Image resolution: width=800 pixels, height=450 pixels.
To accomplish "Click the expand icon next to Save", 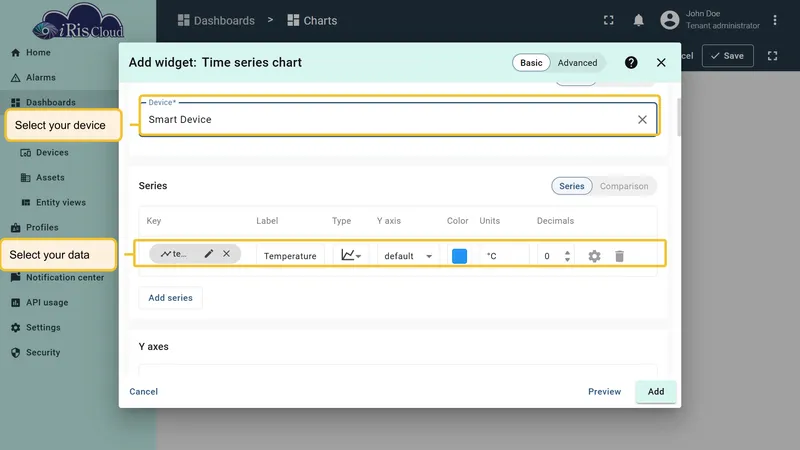I will tap(772, 56).
